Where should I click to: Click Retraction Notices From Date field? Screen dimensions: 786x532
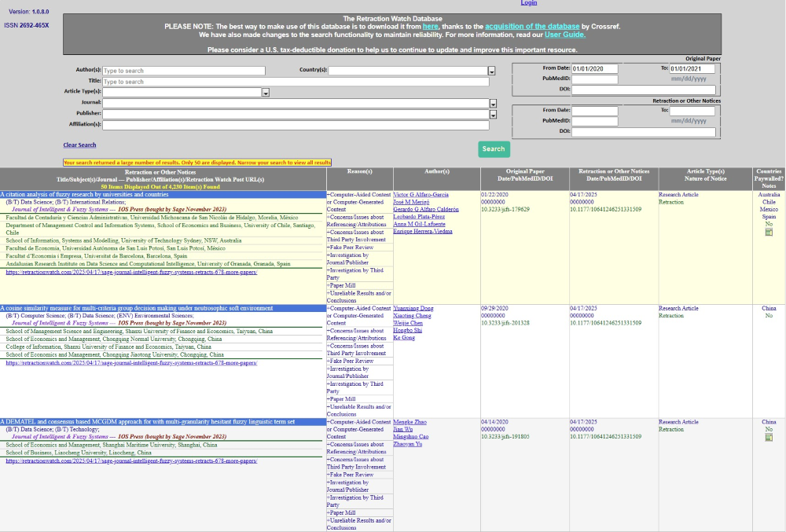coord(594,111)
